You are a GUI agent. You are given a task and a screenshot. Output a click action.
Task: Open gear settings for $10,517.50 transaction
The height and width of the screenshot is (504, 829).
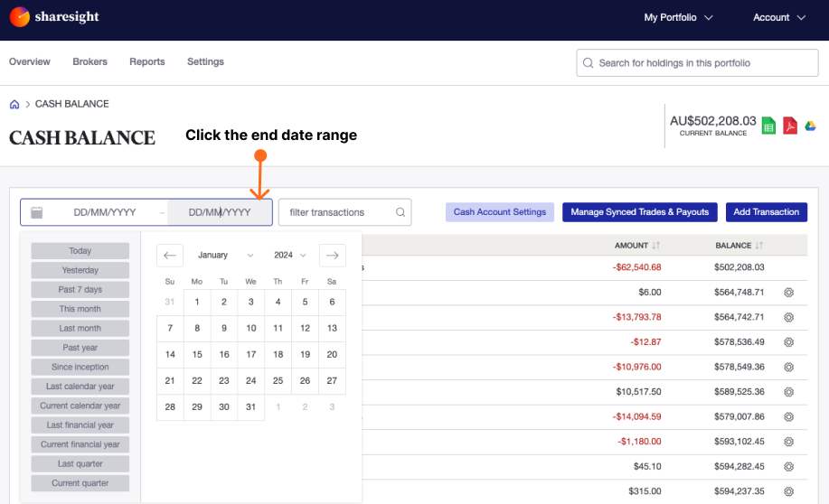coord(789,392)
